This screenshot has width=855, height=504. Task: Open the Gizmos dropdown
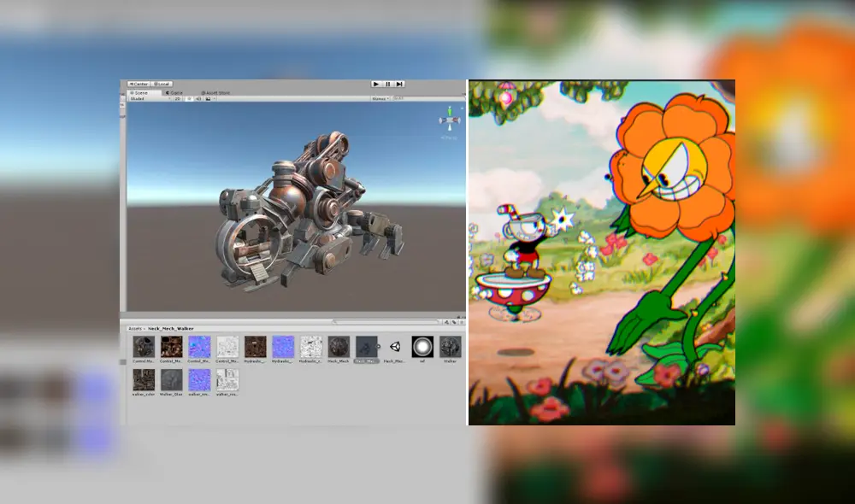click(381, 98)
